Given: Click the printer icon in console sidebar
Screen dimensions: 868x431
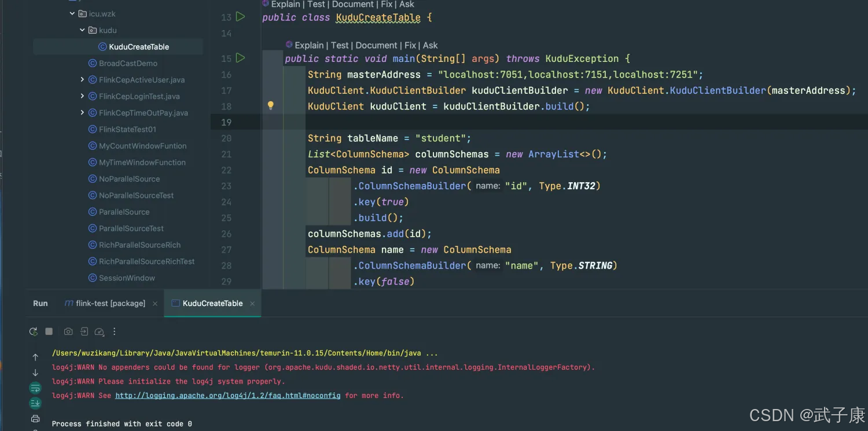Looking at the screenshot, I should [35, 419].
